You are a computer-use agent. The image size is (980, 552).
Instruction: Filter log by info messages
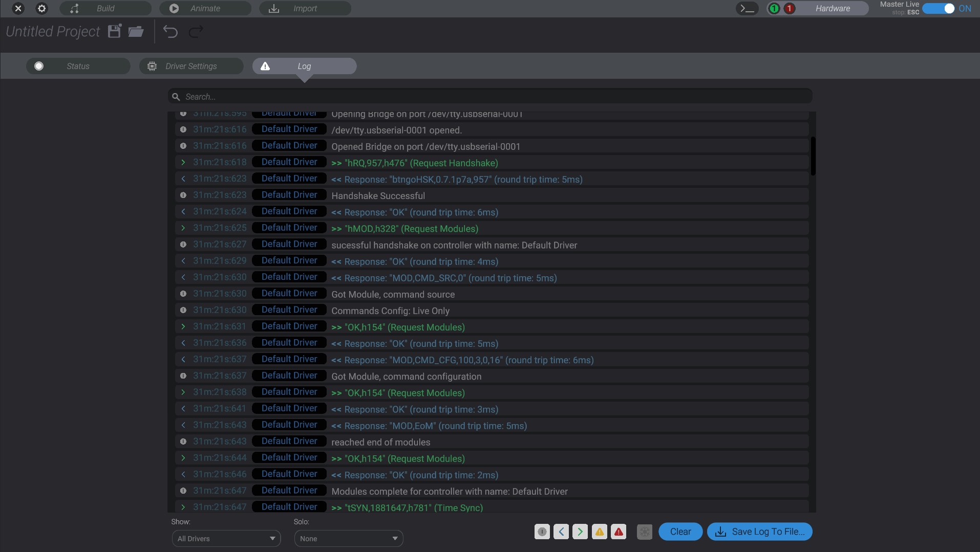coord(543,532)
